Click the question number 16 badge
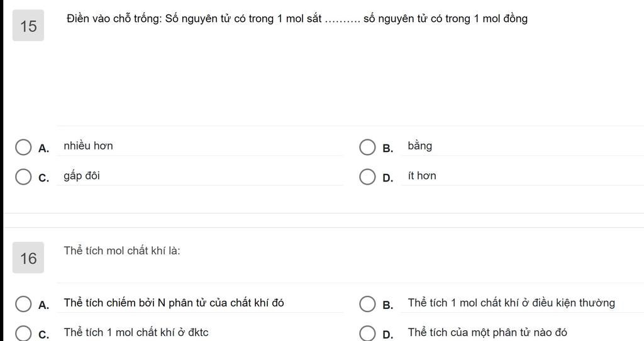Screen dimensions: 644x341 28,257
